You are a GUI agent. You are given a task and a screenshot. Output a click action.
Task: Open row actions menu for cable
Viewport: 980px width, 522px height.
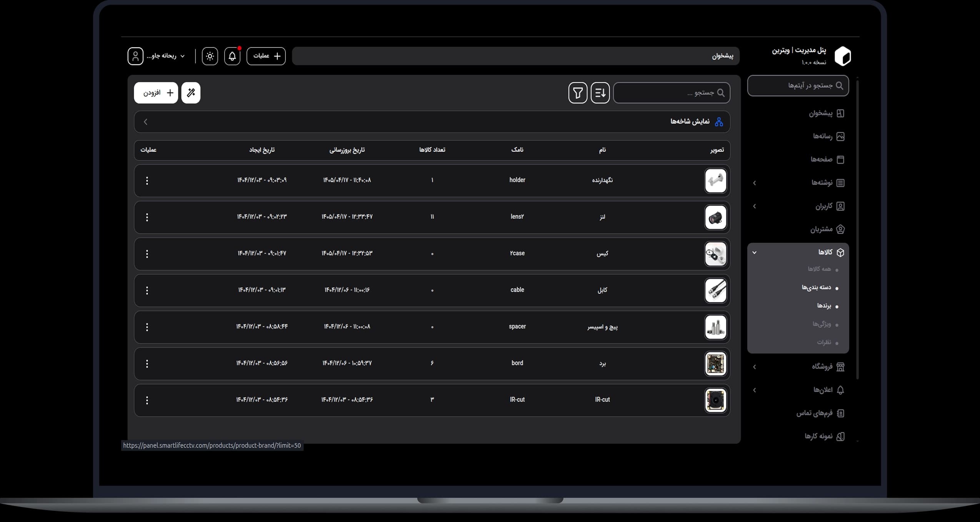(x=147, y=290)
